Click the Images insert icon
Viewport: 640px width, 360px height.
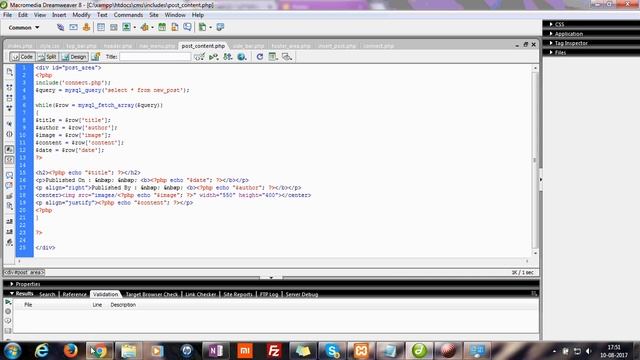pyautogui.click(x=127, y=27)
